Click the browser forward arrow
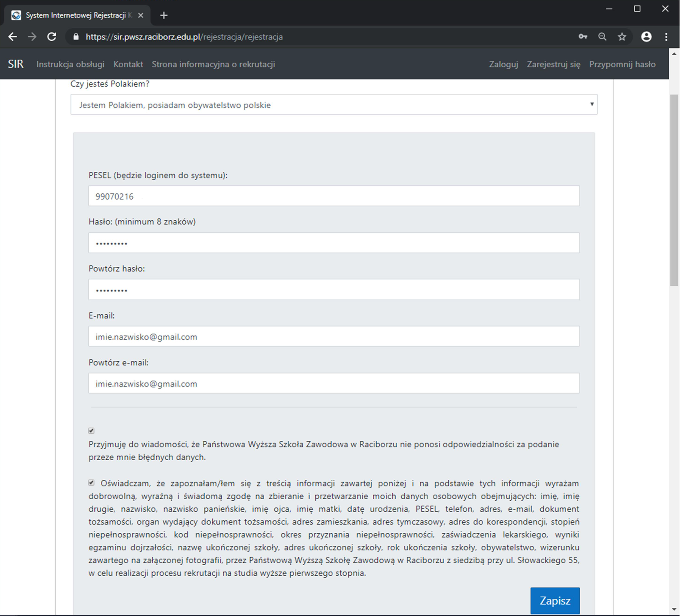This screenshot has width=680, height=616. click(x=32, y=37)
